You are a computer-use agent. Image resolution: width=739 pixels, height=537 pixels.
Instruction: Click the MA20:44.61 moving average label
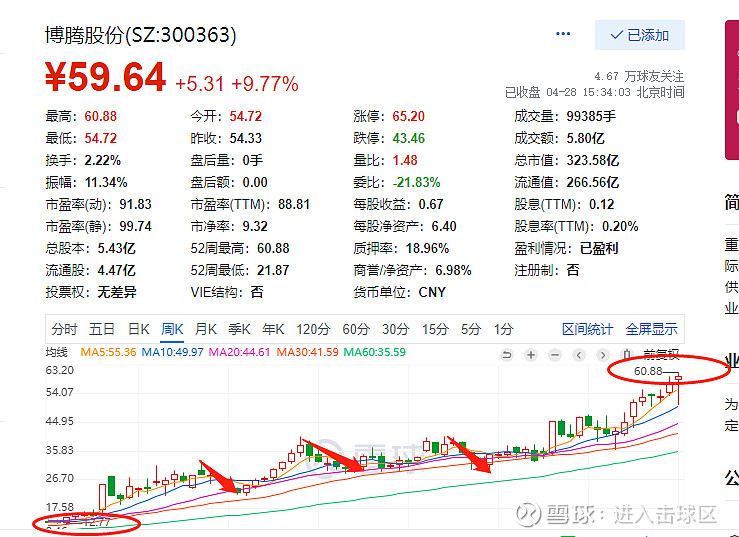[x=239, y=352]
